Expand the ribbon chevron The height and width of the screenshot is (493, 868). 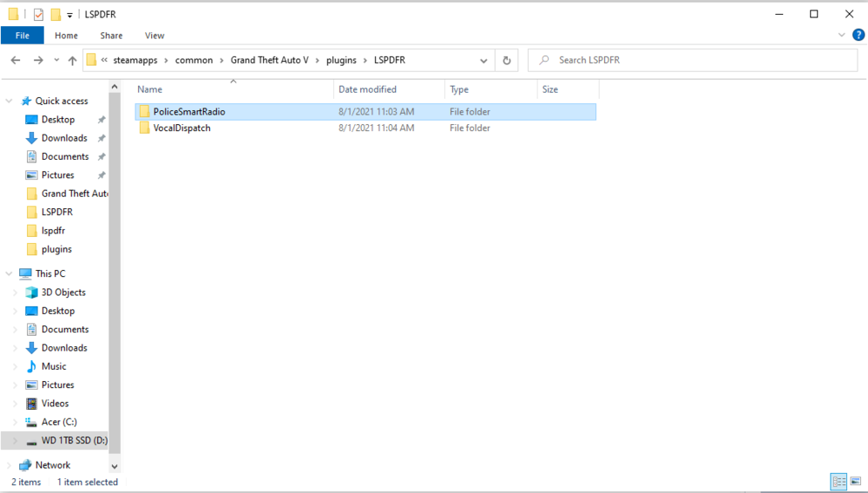click(841, 35)
